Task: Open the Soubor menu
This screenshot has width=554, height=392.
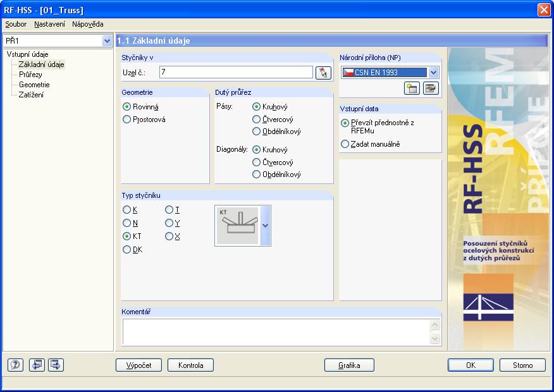Action: coord(16,24)
